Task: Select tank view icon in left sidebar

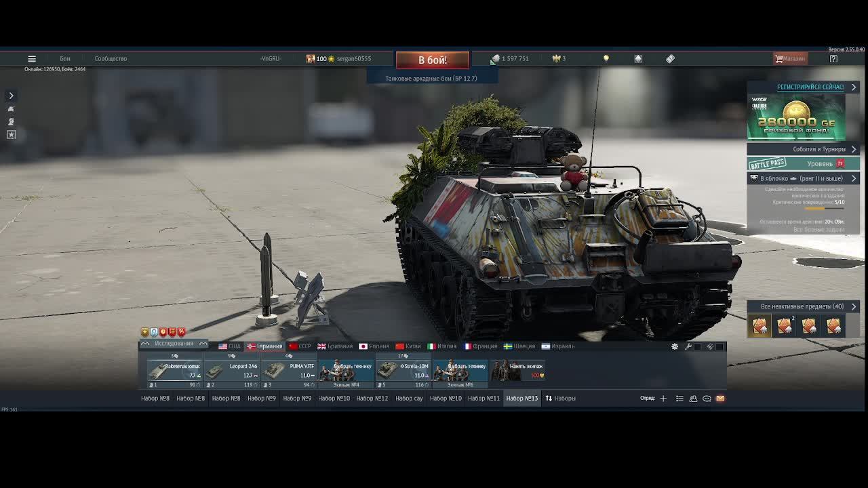Action: 11,108
